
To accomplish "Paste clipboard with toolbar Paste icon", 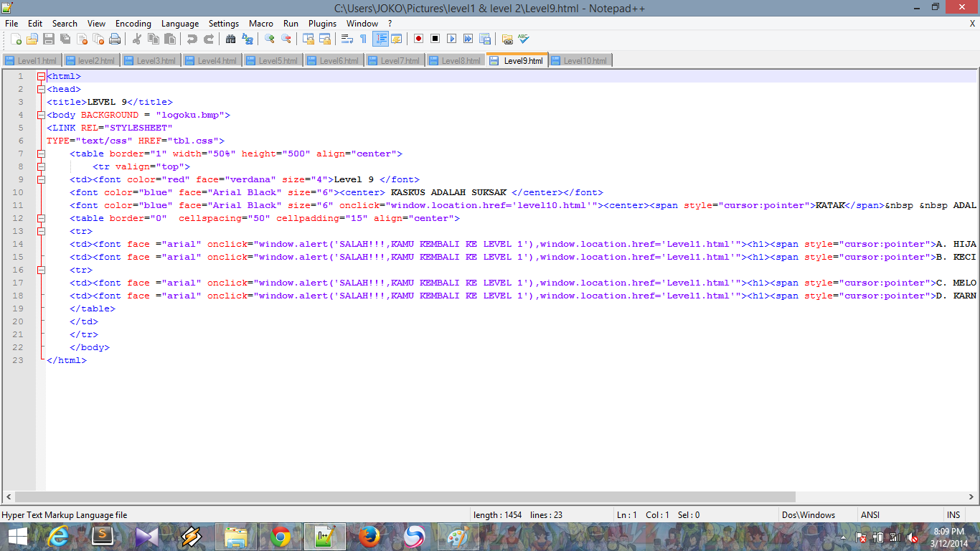I will (x=169, y=39).
